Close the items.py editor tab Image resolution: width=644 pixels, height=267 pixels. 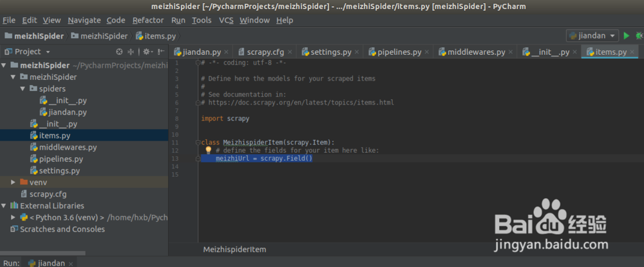632,52
